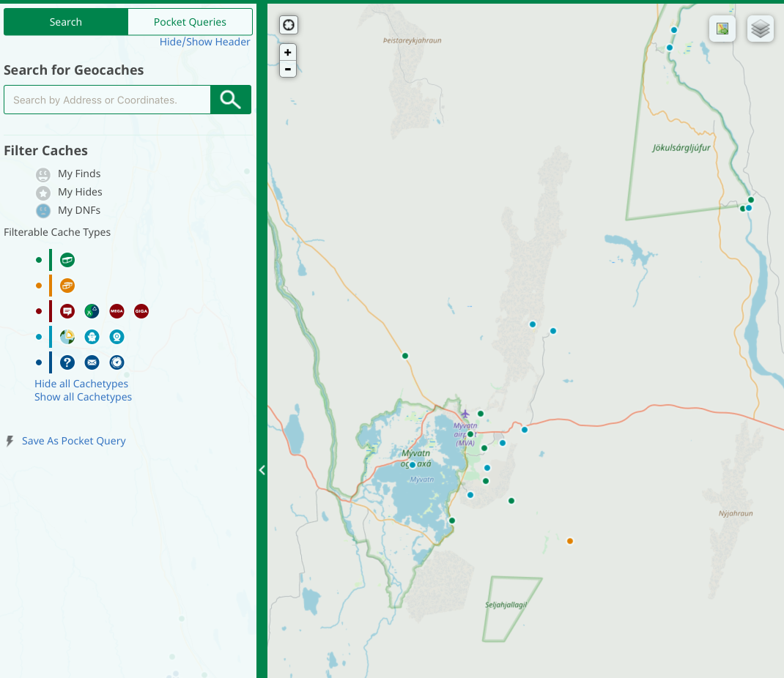This screenshot has height=678, width=784.
Task: Focus the Search by Address or Coordinates field
Action: (107, 100)
